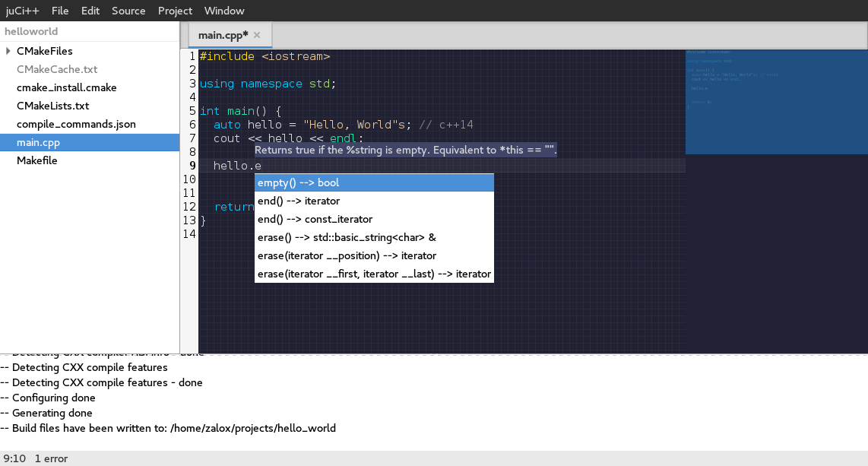Screen dimensions: 868x466
Task: Open cmake_install.cmake from the sidebar
Action: (66, 87)
